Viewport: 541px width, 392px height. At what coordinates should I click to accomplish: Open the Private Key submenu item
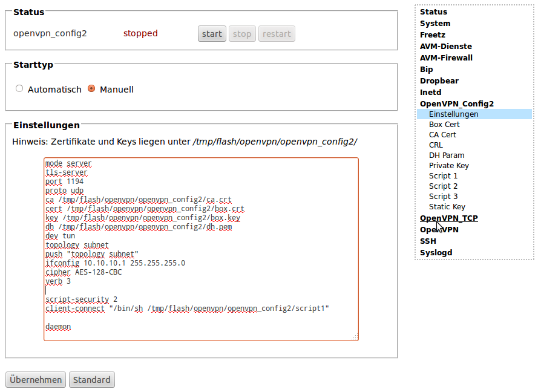click(x=449, y=166)
